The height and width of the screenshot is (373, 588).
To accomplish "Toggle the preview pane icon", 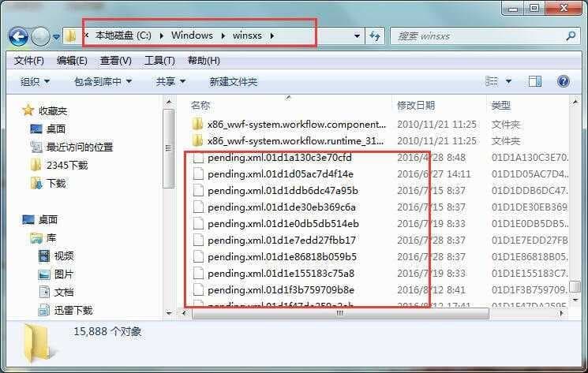I will pos(535,81).
